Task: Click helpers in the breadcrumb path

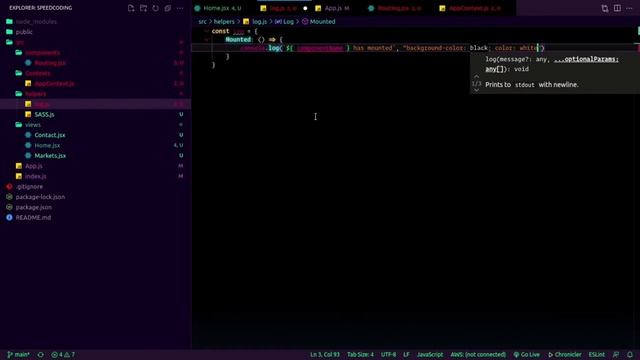Action: click(224, 22)
